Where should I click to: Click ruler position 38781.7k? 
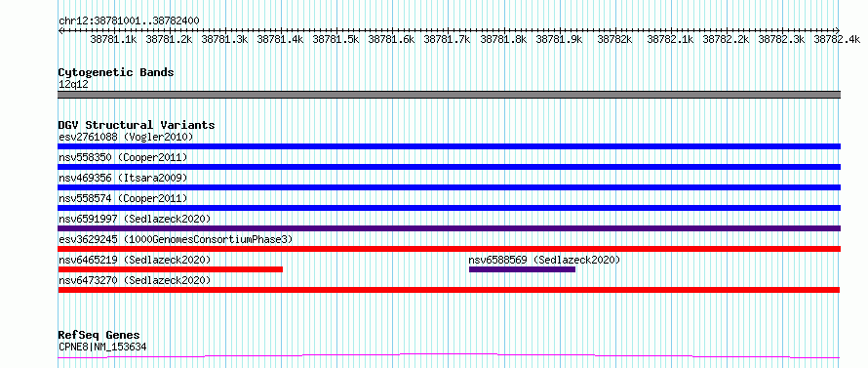click(x=447, y=39)
